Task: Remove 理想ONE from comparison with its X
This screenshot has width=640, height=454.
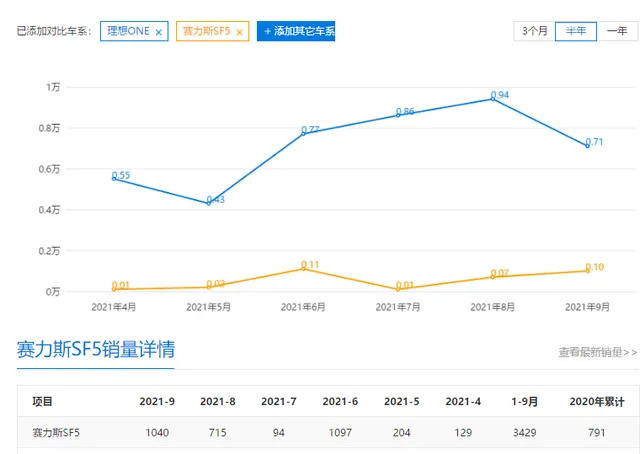Action: (159, 32)
